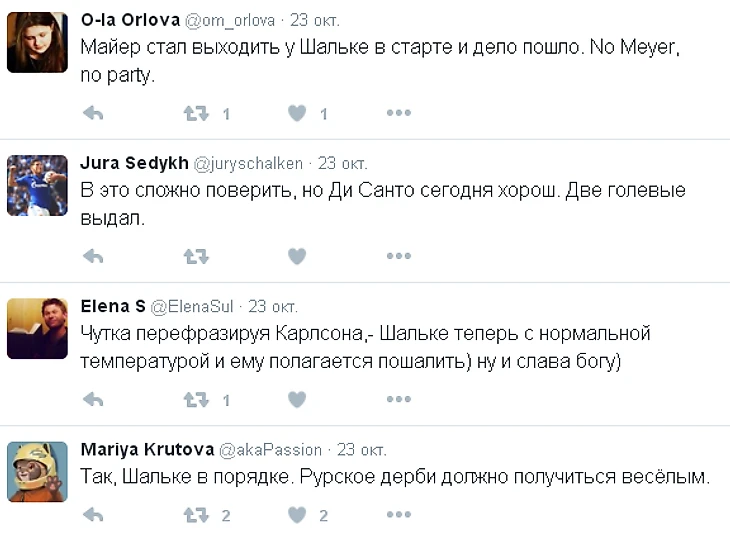Click Elena S's avatar thumbnail

point(37,329)
